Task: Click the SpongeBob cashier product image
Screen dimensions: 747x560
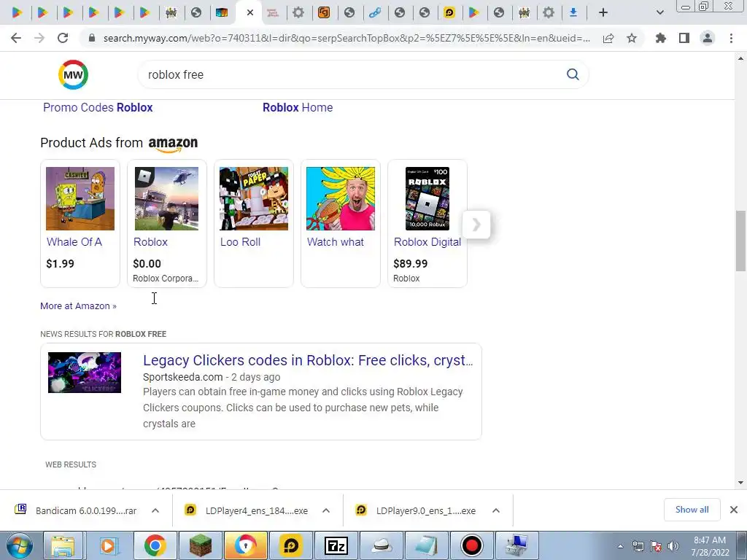Action: pyautogui.click(x=80, y=198)
